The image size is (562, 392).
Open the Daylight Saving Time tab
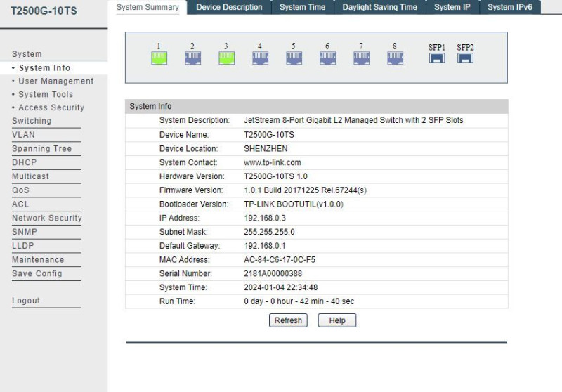coord(380,7)
